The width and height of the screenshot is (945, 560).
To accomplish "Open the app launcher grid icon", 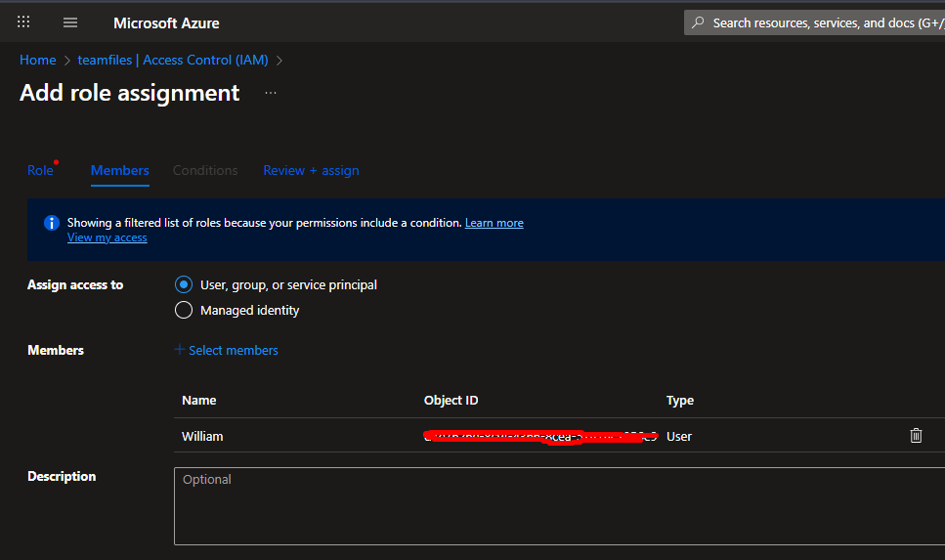I will pos(23,22).
